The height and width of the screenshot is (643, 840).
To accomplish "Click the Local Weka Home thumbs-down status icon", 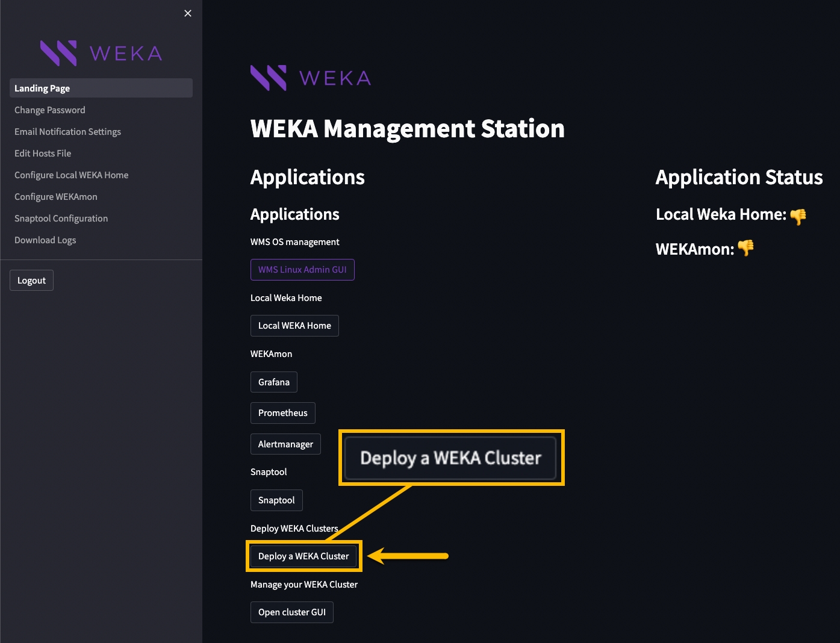I will click(798, 216).
